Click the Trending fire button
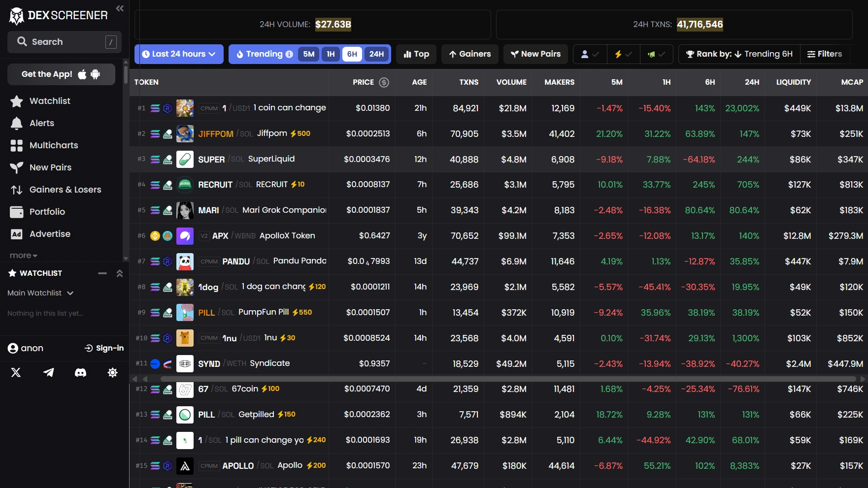Viewport: 868px width, 488px height. pyautogui.click(x=260, y=54)
